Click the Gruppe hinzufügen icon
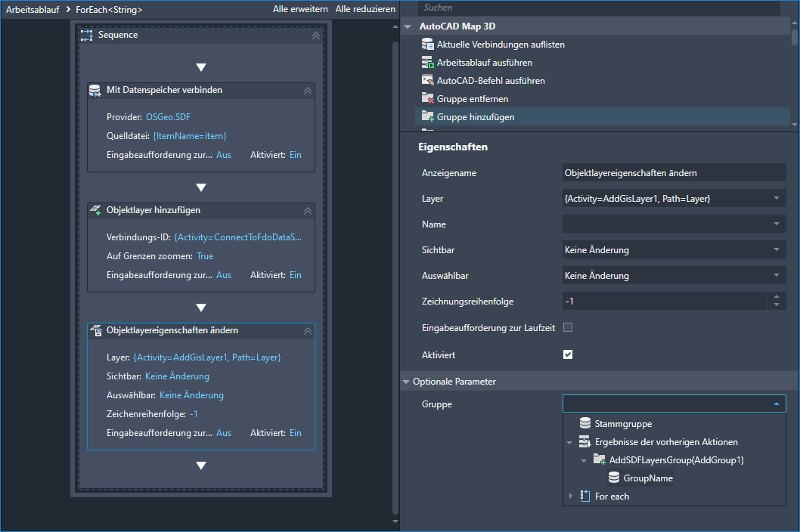Screen dimensions: 800x532 click(427, 117)
